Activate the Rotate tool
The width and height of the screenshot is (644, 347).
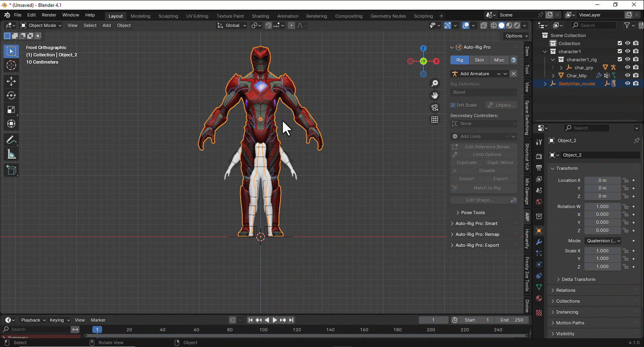point(11,95)
